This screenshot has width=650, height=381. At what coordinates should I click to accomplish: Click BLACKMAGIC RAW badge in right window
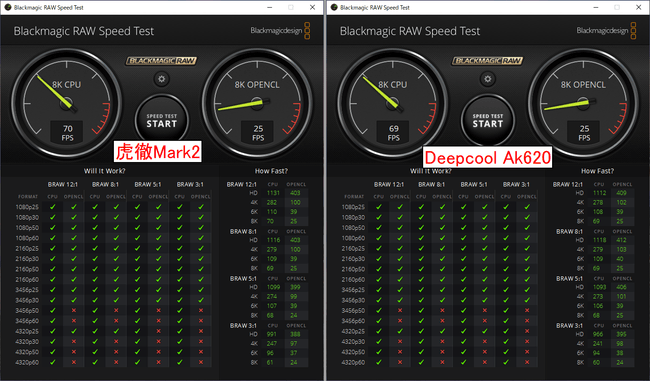click(488, 61)
